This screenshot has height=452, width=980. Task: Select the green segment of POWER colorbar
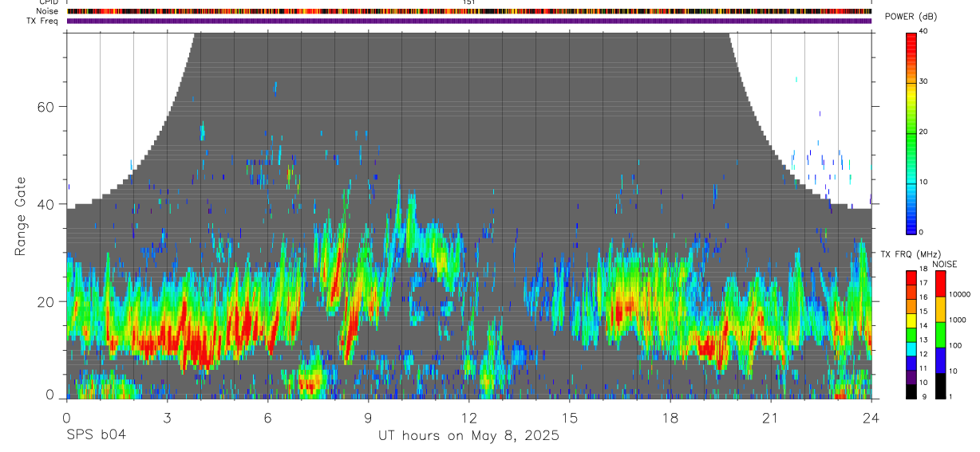point(911,132)
